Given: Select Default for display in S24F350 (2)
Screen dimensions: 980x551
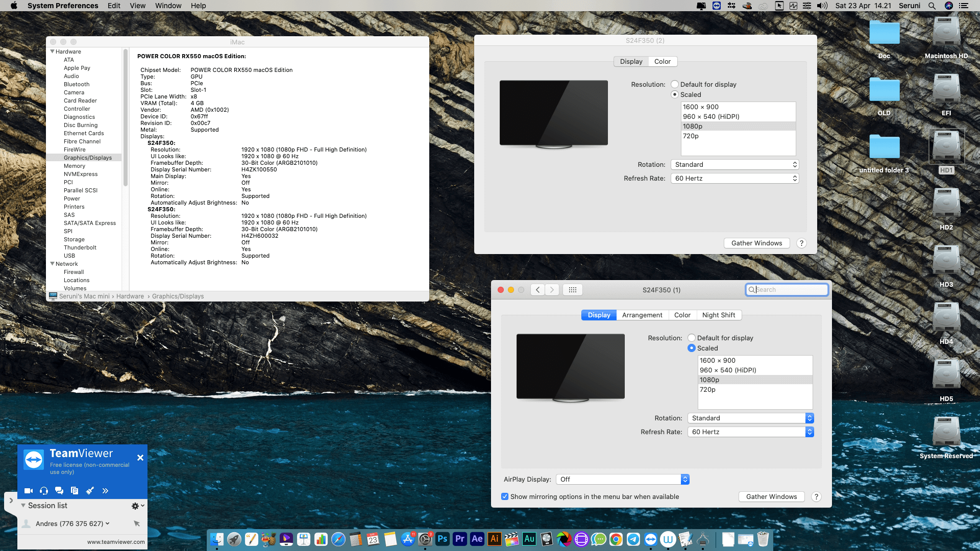Looking at the screenshot, I should pyautogui.click(x=675, y=84).
